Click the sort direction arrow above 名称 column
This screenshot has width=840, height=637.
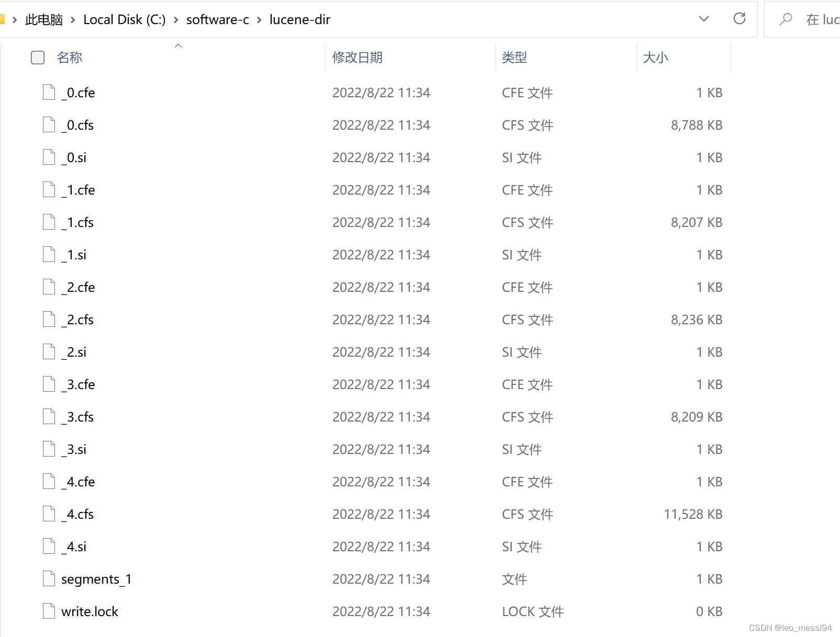[x=178, y=45]
